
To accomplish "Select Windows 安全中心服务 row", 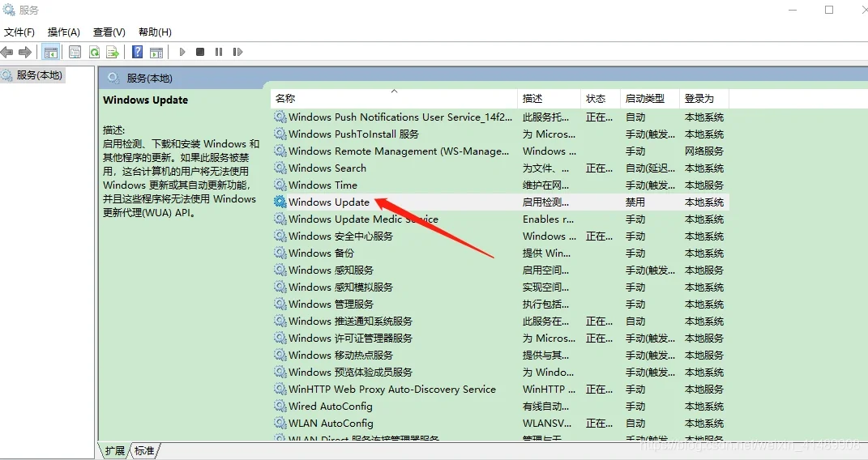I will coord(500,236).
